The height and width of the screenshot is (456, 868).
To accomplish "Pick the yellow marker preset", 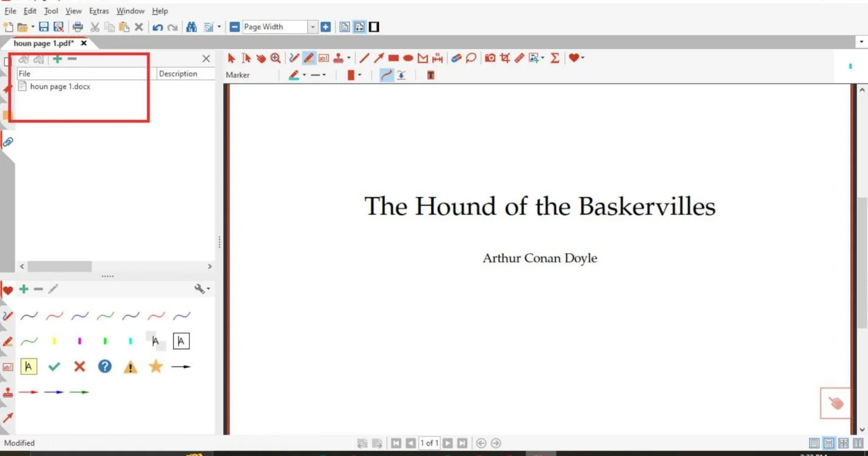I will 54,342.
